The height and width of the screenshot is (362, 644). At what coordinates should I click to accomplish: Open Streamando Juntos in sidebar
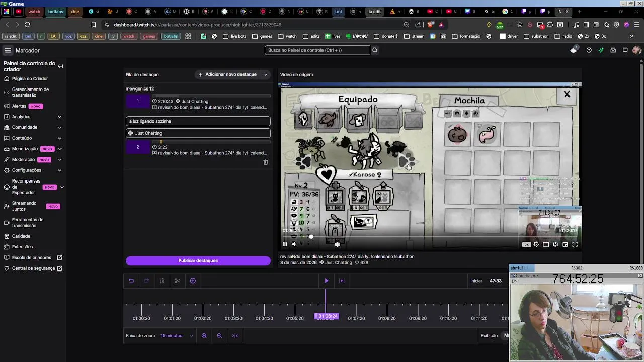(31, 206)
